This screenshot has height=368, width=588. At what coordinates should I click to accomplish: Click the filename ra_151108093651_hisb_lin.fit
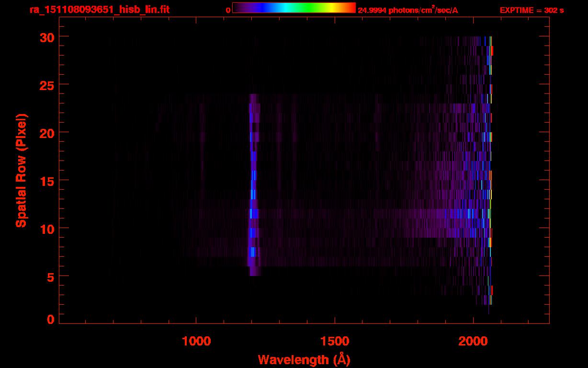coord(99,9)
